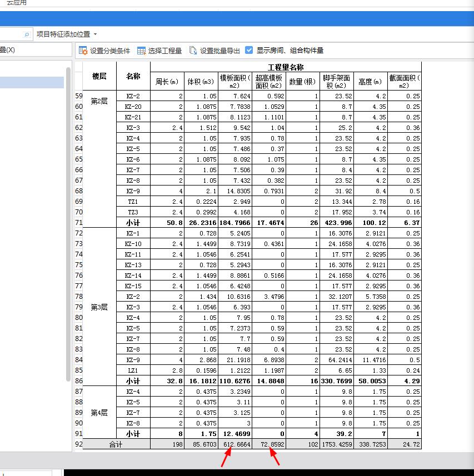
Task: Select the highlighted item in left panel
Action: [32, 83]
